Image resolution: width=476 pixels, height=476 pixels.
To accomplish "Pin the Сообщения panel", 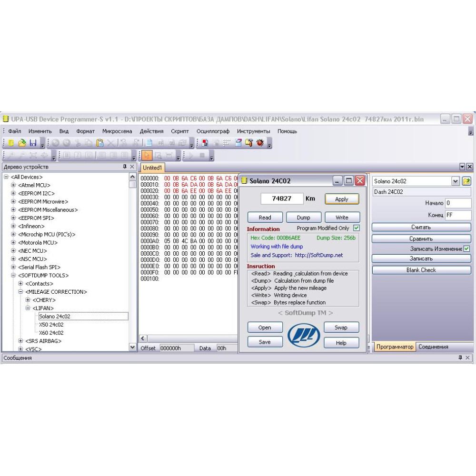I will (x=460, y=357).
